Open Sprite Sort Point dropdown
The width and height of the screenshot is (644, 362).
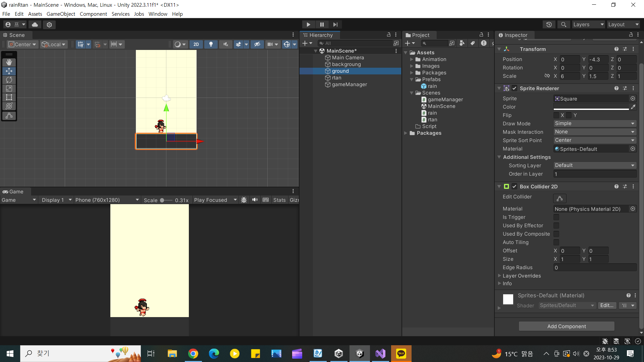[x=595, y=140]
